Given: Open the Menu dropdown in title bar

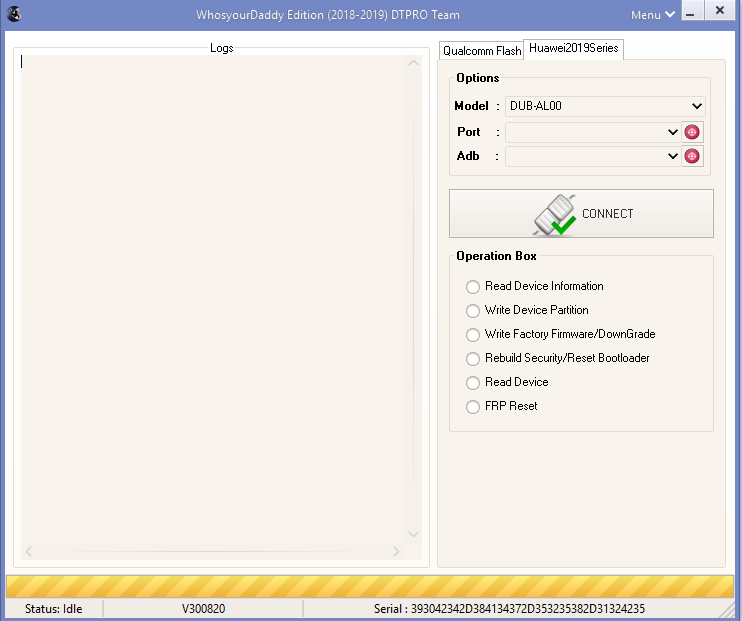Looking at the screenshot, I should [x=652, y=15].
